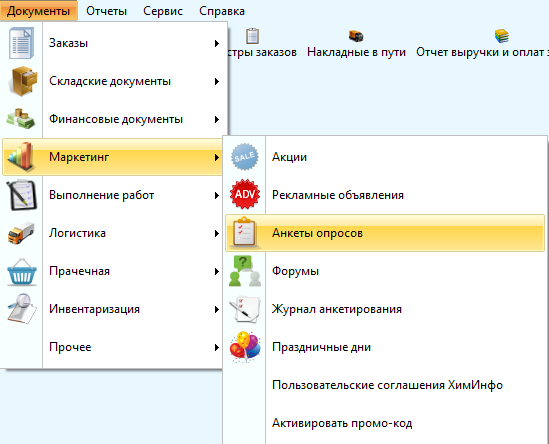The height and width of the screenshot is (444, 549).
Task: Select the Заказы menu entry
Action: [114, 43]
